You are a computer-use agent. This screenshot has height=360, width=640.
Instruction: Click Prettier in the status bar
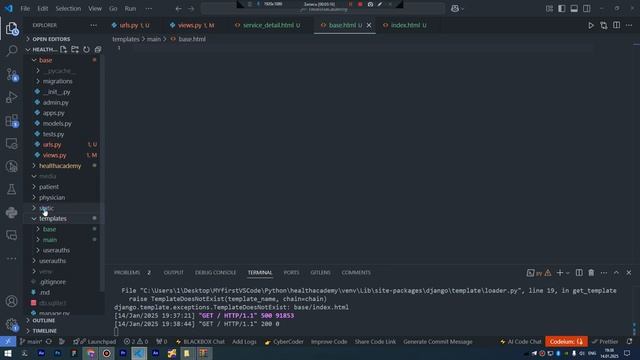coord(605,342)
